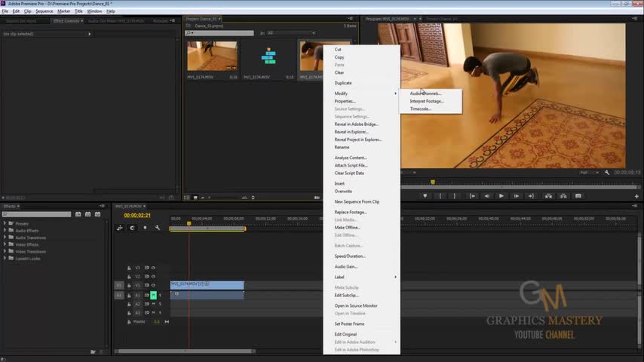Switch Project panel to icon view
Screen dimensions: 644x362
pos(195,198)
